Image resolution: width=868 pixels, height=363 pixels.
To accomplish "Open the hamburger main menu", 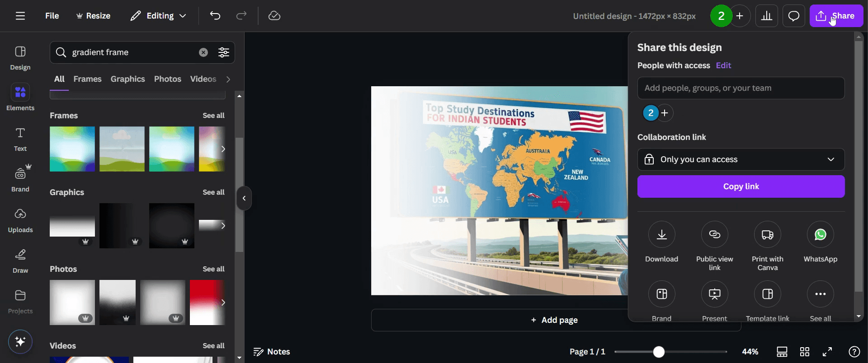I will tap(20, 16).
